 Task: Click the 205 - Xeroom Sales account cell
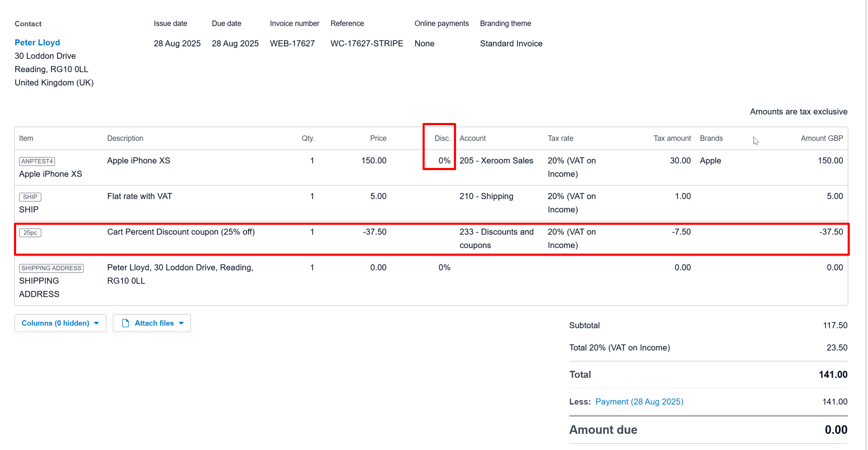(496, 161)
